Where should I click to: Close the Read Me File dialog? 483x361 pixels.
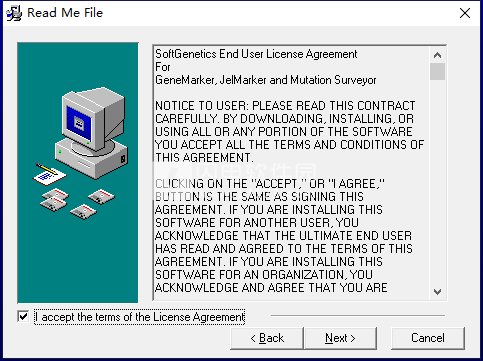pos(465,13)
